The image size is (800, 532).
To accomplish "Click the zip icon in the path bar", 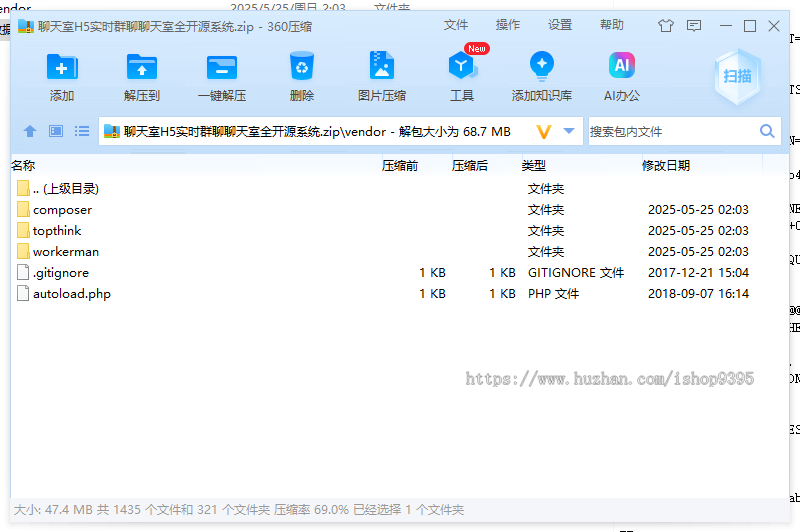I will (112, 132).
